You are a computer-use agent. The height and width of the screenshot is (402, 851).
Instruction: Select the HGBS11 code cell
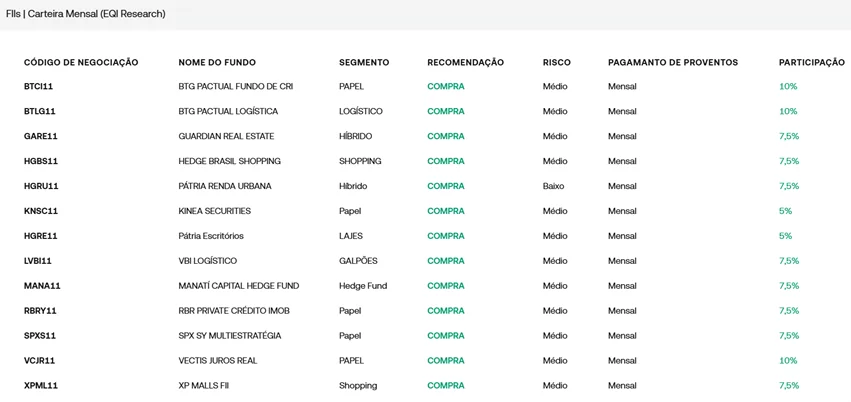[41, 161]
